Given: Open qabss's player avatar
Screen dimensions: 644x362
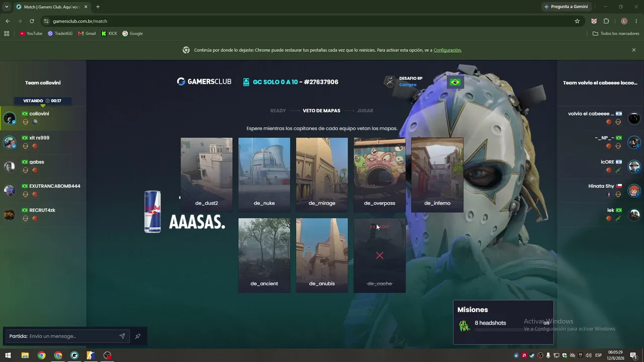Looking at the screenshot, I should [10, 166].
